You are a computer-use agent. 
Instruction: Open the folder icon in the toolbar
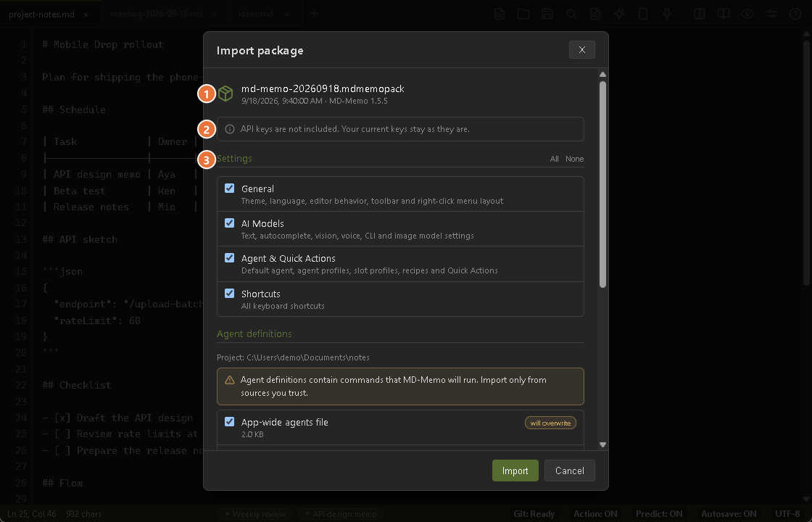click(523, 14)
